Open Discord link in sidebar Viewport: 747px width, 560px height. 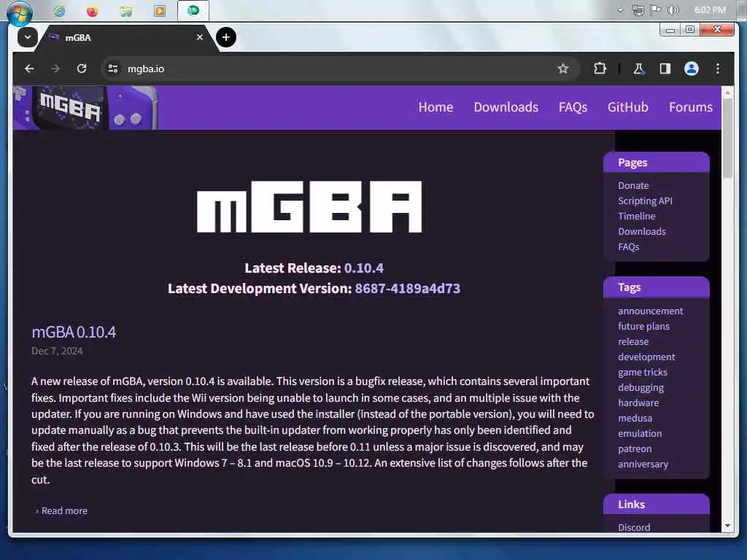point(634,527)
